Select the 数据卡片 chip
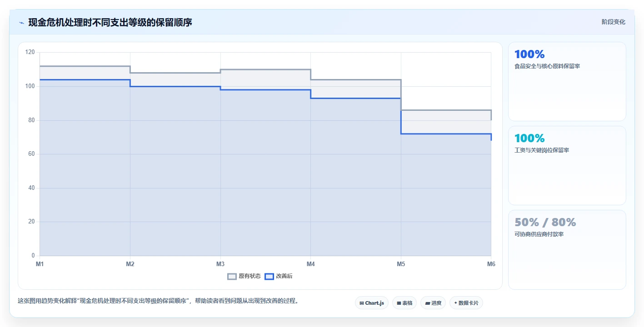The image size is (644, 327). 466,303
